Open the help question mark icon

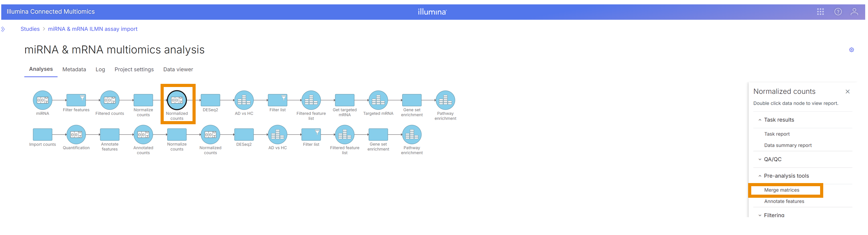[x=838, y=12]
